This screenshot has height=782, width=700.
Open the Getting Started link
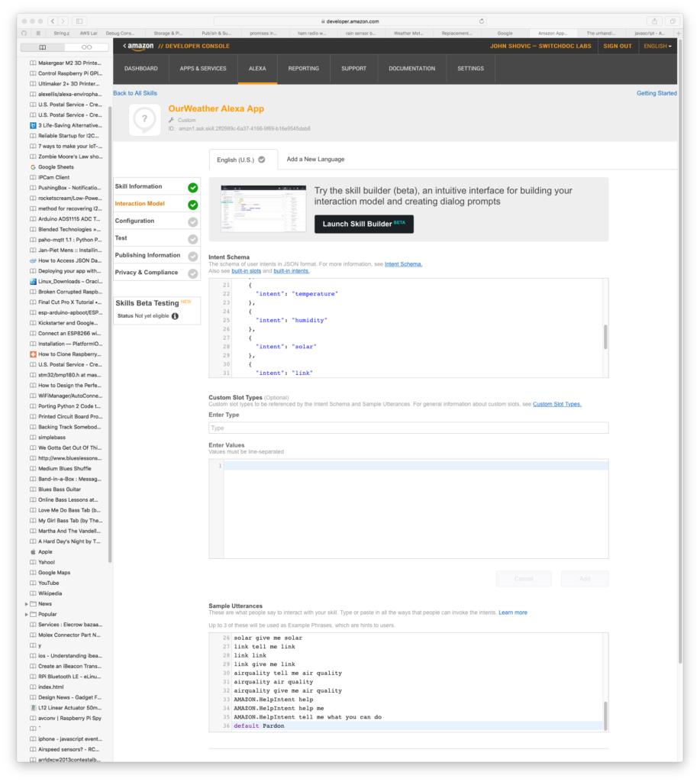(x=656, y=93)
